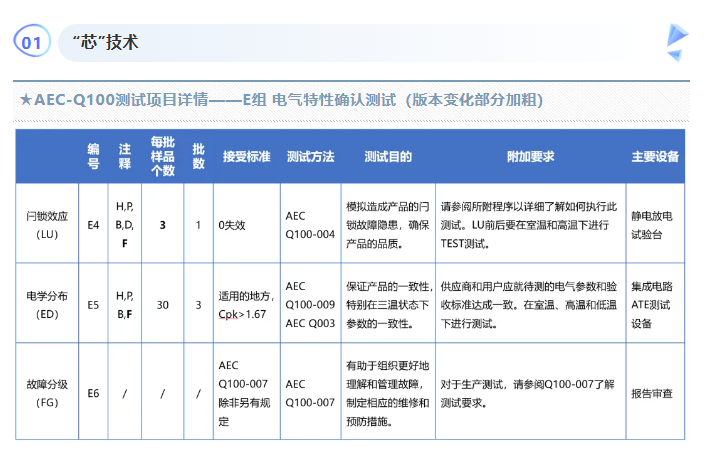Viewport: 708px width, 475px height.
Task: Click the 批数 column header
Action: pyautogui.click(x=198, y=156)
